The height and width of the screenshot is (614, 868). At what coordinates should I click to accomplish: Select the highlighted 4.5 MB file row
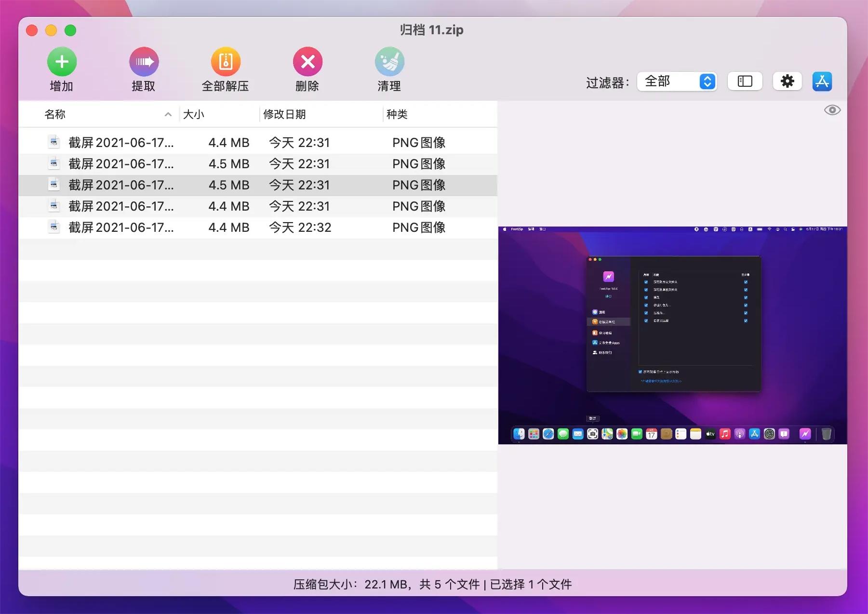[258, 185]
